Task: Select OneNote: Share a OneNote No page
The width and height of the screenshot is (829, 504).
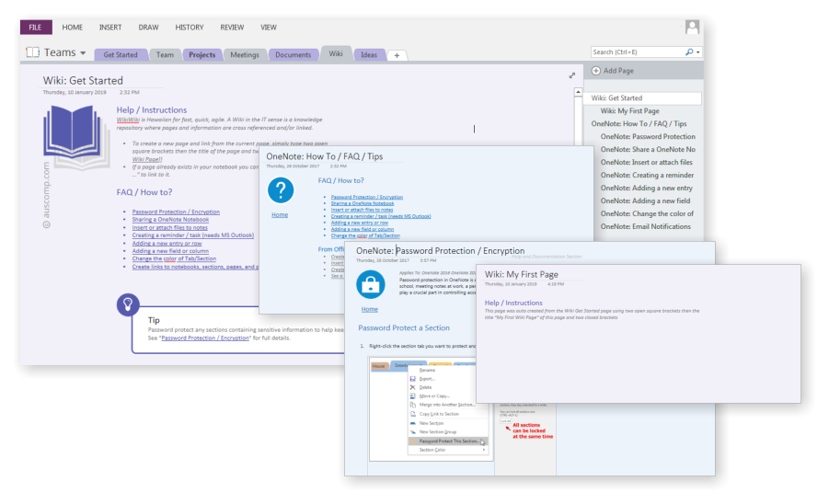Action: point(648,150)
